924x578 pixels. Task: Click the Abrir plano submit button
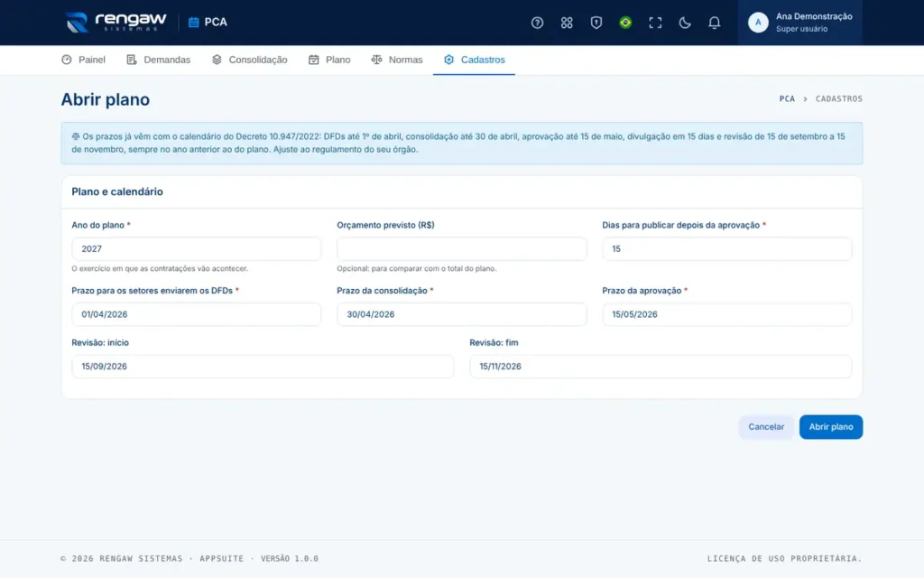831,427
